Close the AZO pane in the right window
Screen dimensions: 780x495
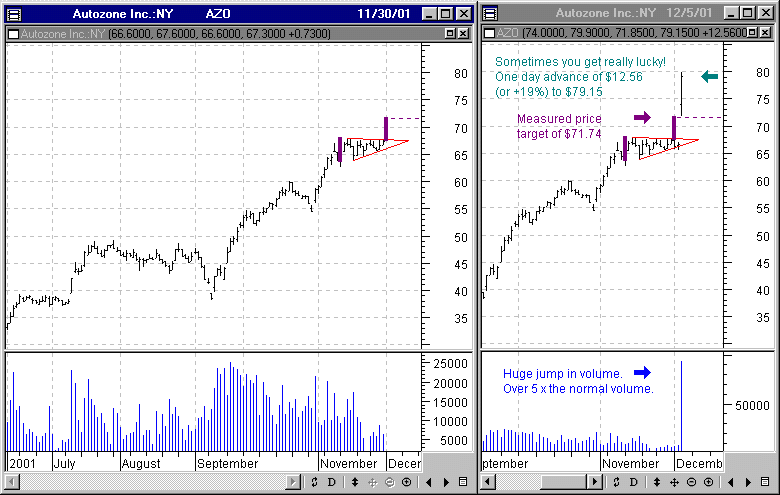pyautogui.click(x=766, y=33)
